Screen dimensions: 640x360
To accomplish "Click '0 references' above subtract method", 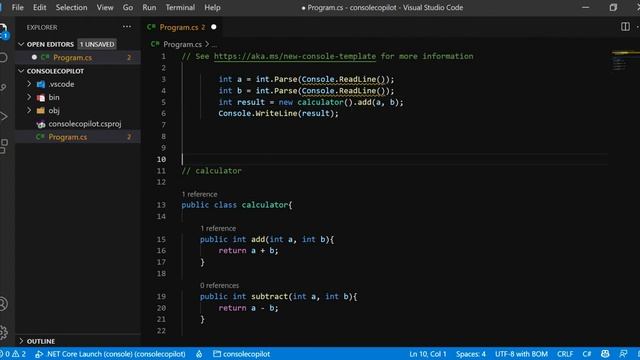I will (219, 285).
